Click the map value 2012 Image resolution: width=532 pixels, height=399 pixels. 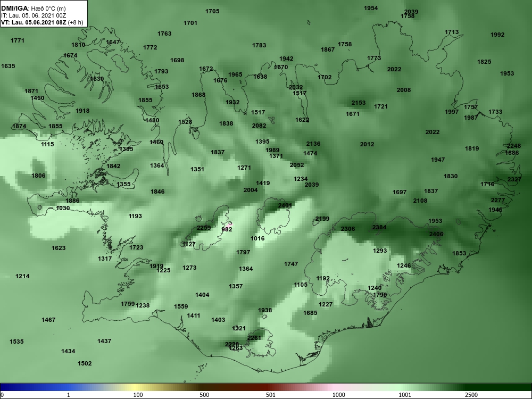point(367,145)
